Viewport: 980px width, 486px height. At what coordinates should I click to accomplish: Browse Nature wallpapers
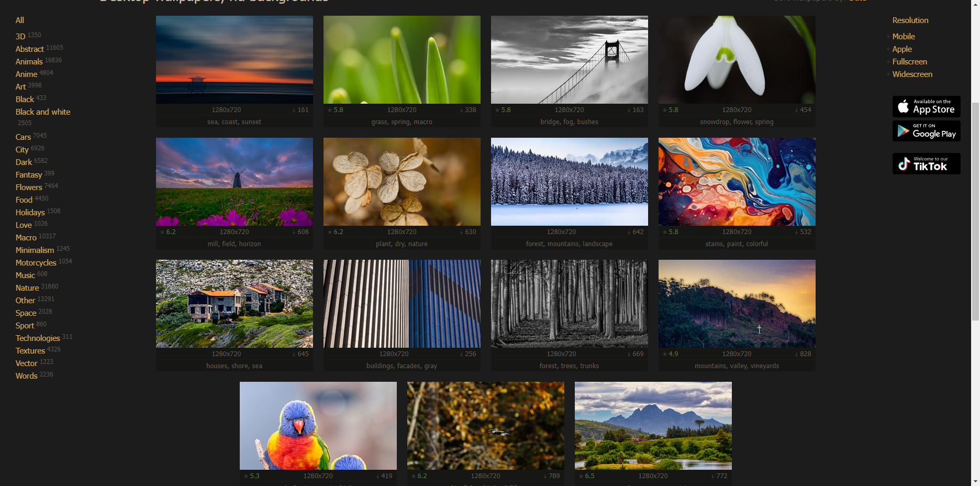pos(27,288)
